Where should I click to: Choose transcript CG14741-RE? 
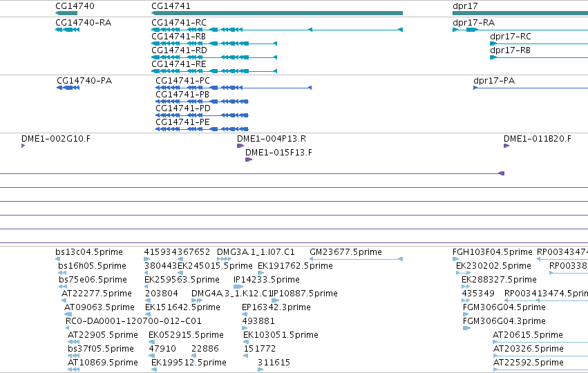178,64
